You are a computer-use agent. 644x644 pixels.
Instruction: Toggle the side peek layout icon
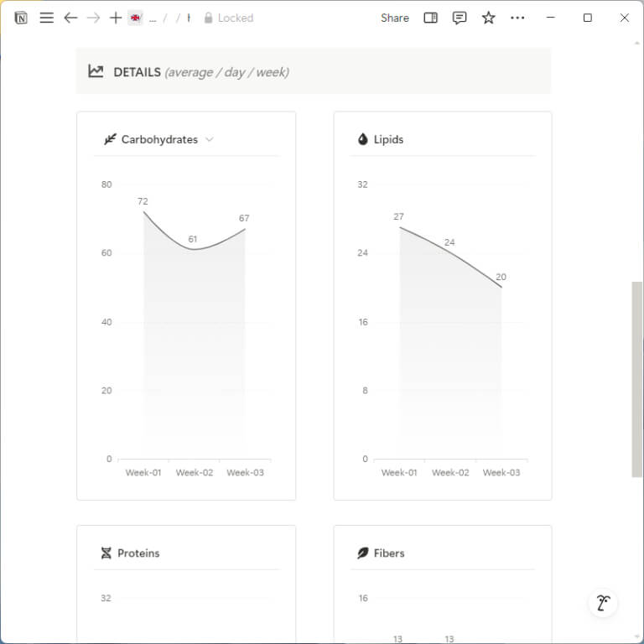pos(430,18)
